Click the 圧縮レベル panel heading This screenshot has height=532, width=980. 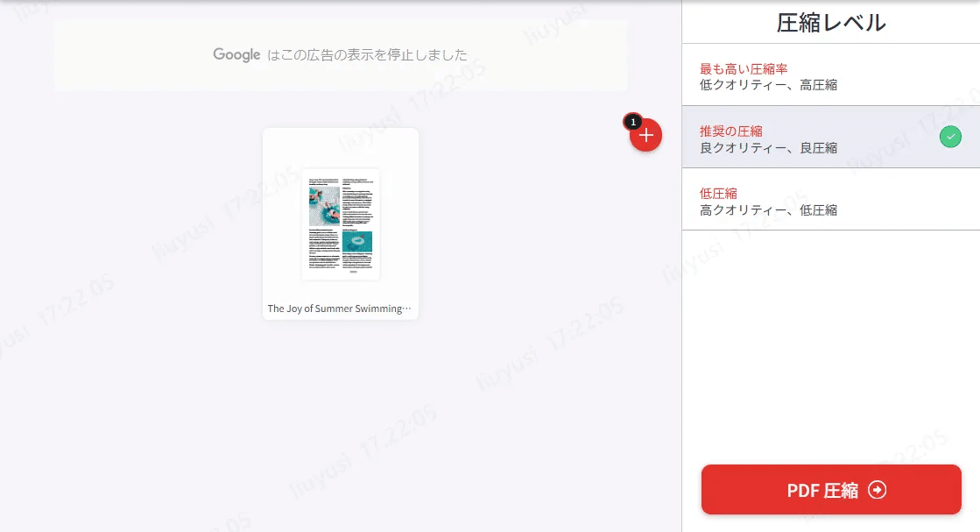(x=830, y=21)
